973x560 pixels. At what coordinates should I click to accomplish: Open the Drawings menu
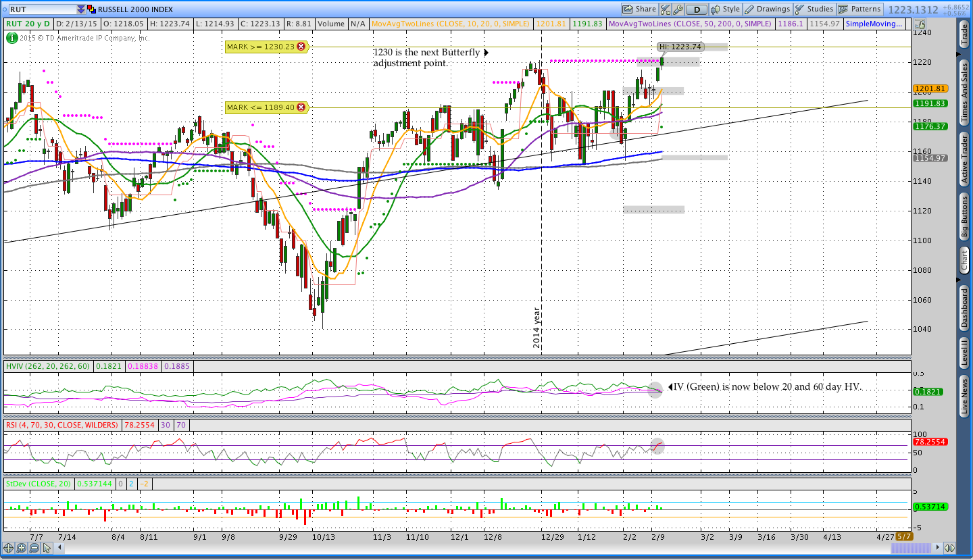pyautogui.click(x=767, y=9)
